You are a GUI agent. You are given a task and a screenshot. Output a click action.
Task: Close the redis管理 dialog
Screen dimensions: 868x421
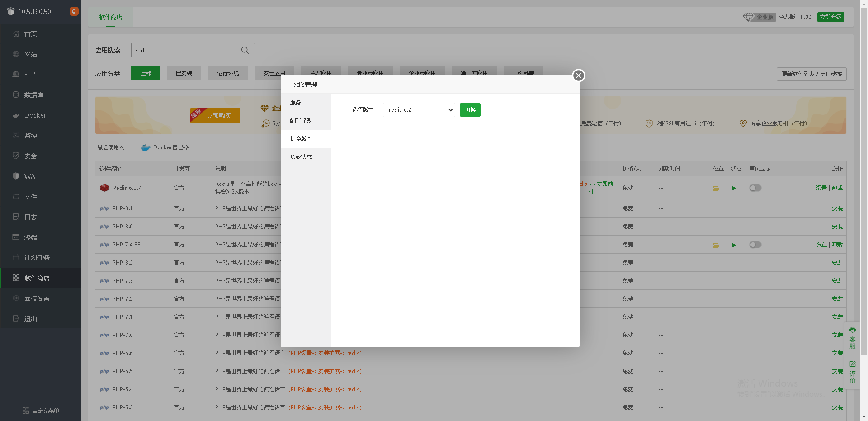coord(578,76)
